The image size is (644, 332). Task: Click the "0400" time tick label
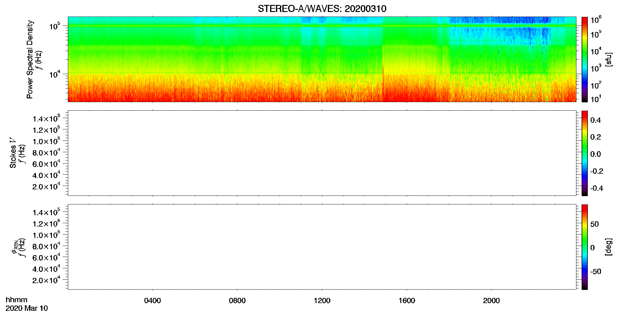click(x=152, y=301)
